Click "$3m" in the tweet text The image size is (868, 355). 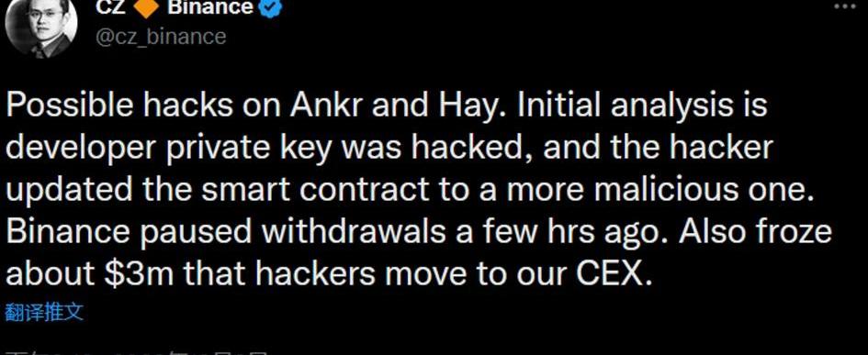[136, 273]
